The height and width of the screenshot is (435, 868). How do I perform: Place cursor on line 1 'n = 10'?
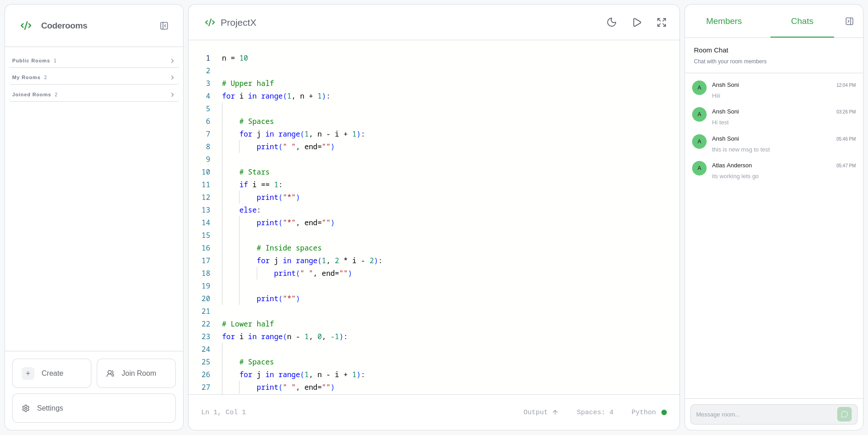click(235, 58)
